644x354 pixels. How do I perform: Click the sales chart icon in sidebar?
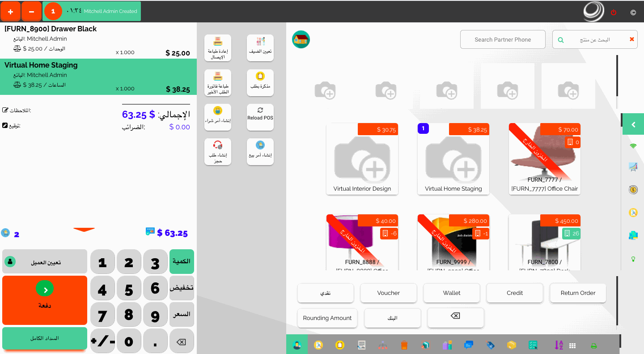tap(633, 166)
